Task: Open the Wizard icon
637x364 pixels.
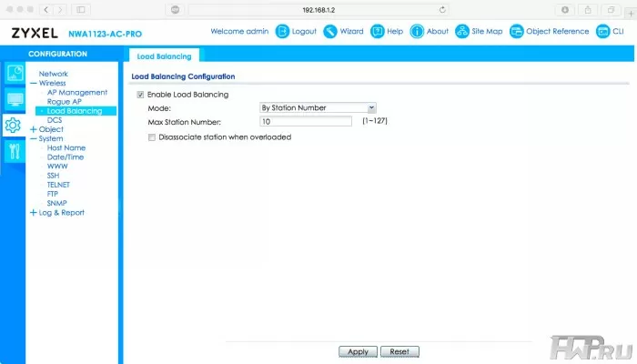Action: (329, 31)
